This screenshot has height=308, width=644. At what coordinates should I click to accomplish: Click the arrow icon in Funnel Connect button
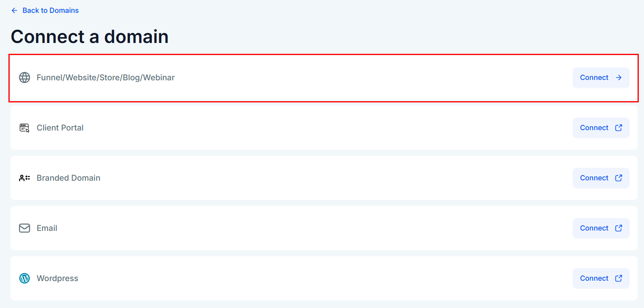tap(619, 78)
